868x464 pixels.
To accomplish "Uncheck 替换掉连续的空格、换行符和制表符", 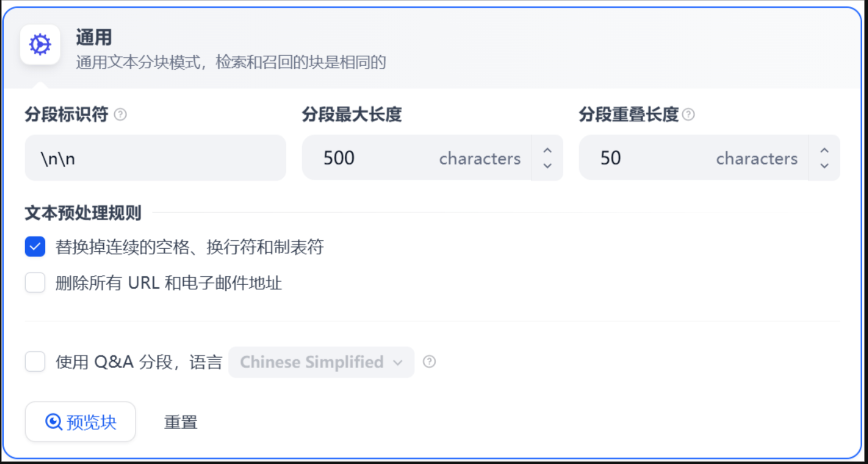I will [35, 247].
